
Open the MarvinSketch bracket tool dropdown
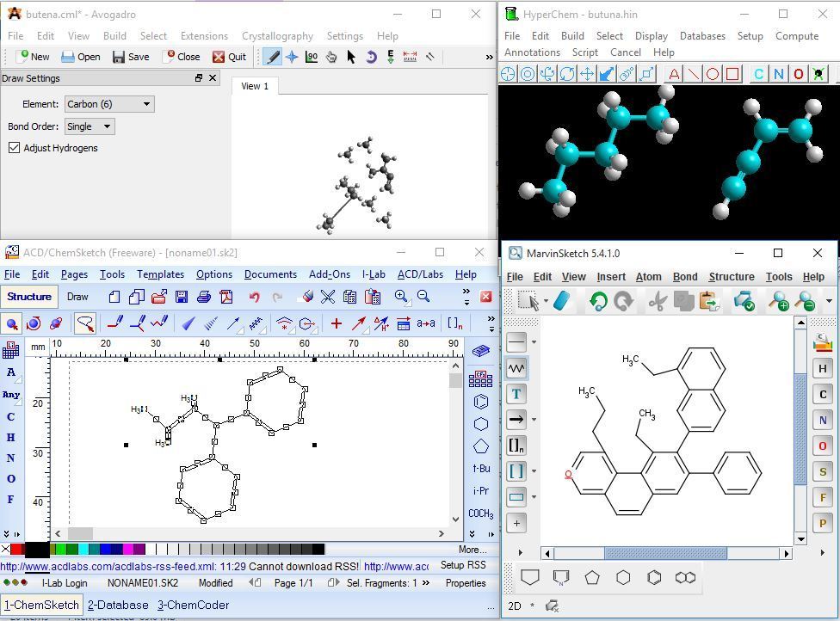point(534,471)
